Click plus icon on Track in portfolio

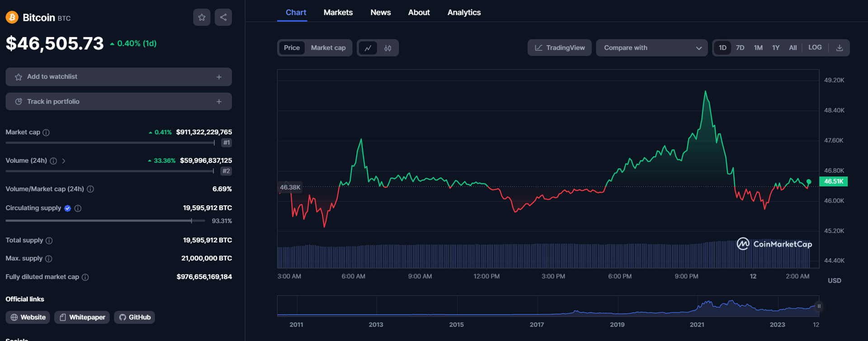[219, 102]
